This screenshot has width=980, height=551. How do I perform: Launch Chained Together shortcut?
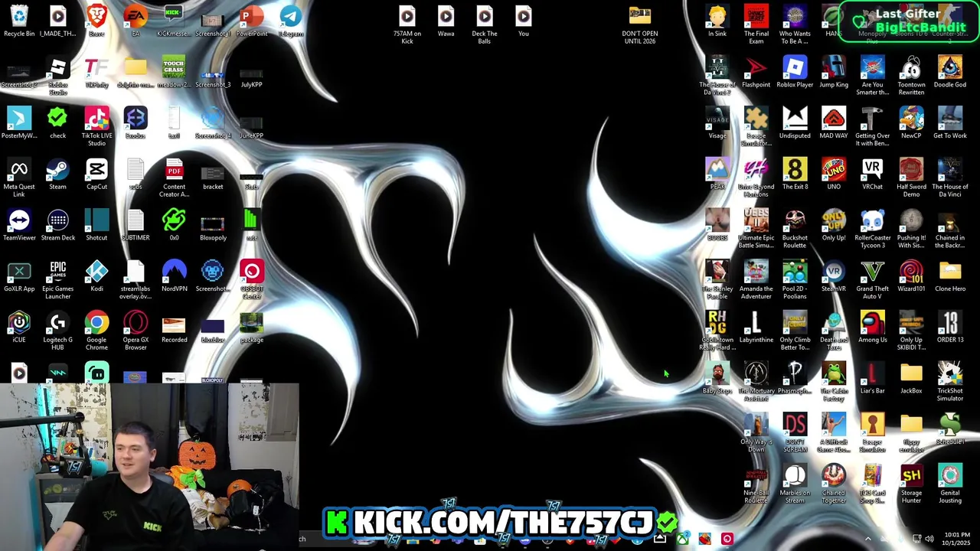tap(834, 484)
